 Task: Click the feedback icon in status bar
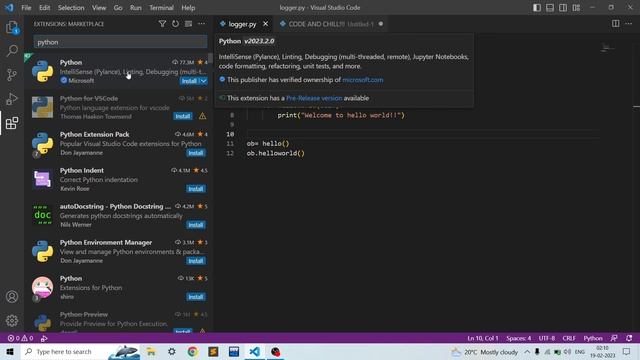point(614,338)
